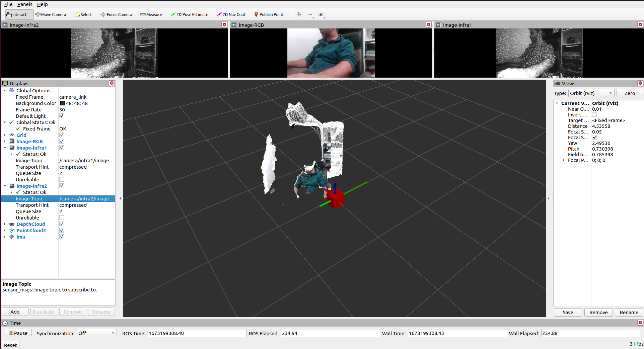This screenshot has height=349, width=644.
Task: Disable the Image-Infra1 display checkbox
Action: 62,148
